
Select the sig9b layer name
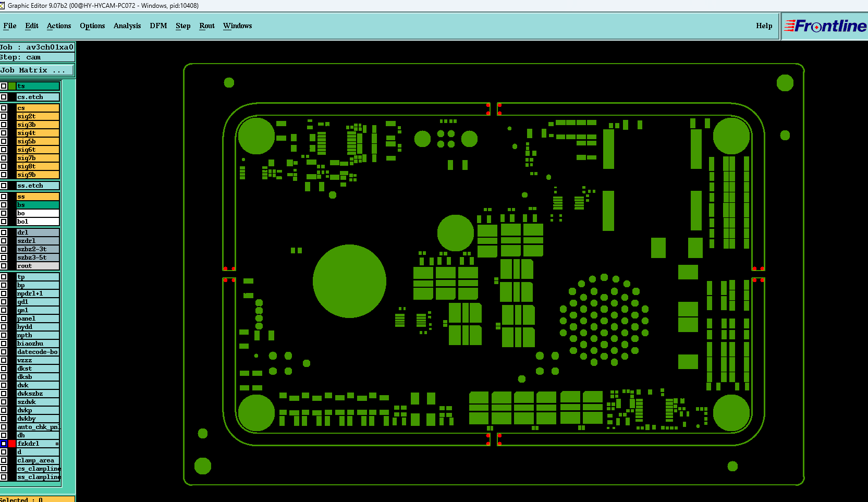(38, 175)
